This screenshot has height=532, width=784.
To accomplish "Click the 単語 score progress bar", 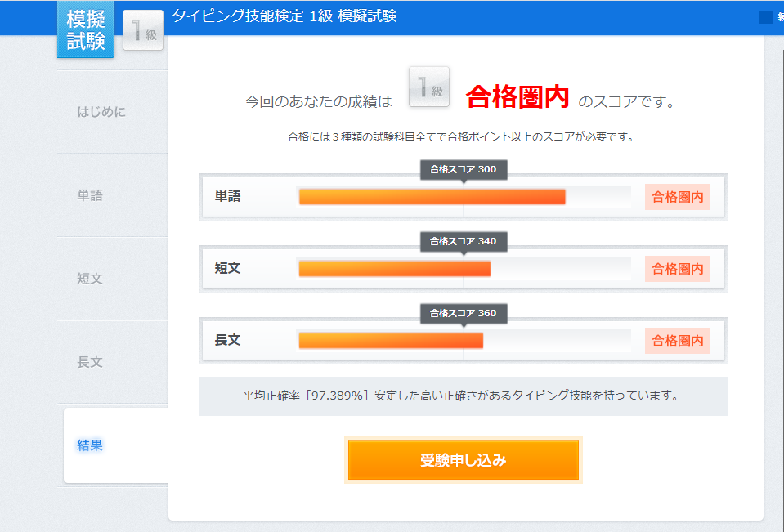I will 464,197.
